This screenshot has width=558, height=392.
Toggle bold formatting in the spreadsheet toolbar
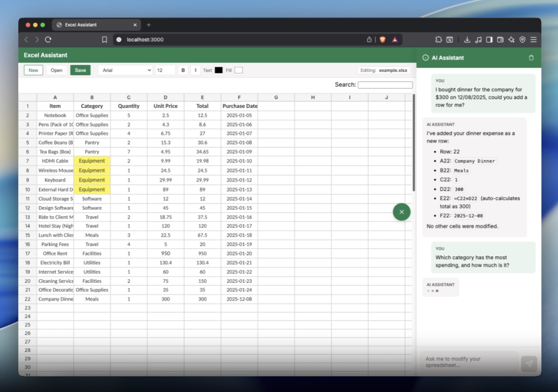pos(183,70)
